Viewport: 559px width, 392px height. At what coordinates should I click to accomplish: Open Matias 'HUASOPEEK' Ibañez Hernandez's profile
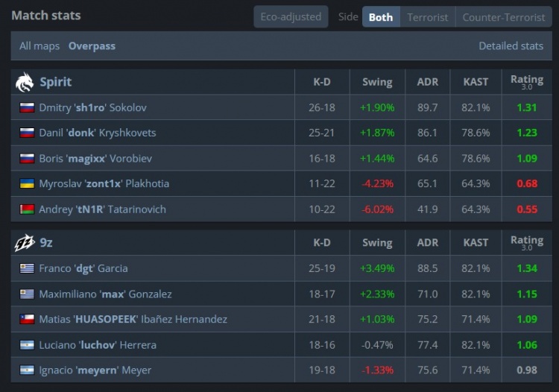click(x=133, y=319)
